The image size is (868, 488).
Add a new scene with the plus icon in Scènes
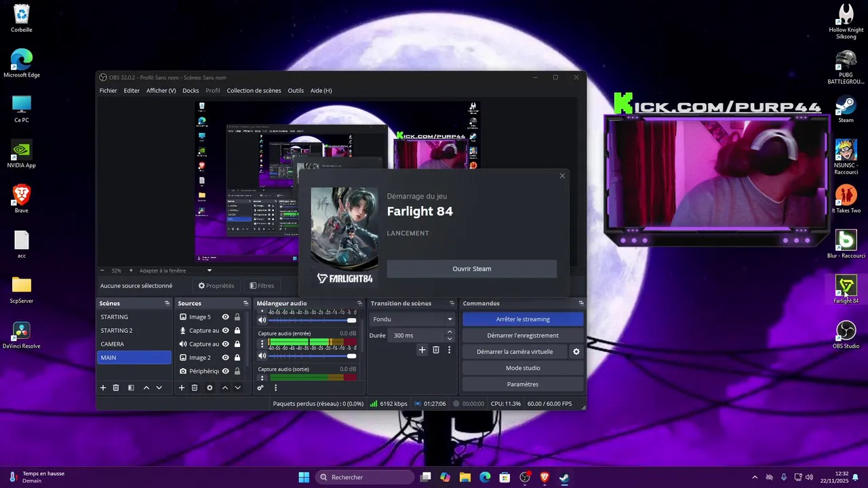pyautogui.click(x=103, y=388)
